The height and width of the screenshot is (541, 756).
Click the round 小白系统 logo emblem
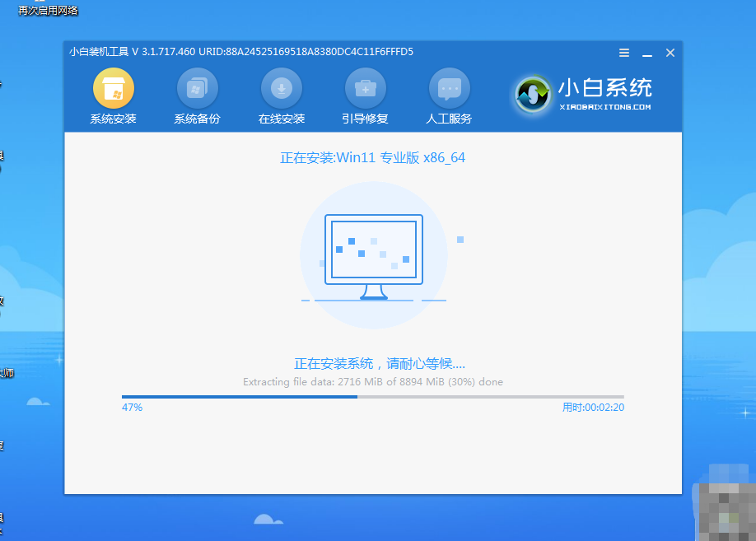[x=533, y=96]
